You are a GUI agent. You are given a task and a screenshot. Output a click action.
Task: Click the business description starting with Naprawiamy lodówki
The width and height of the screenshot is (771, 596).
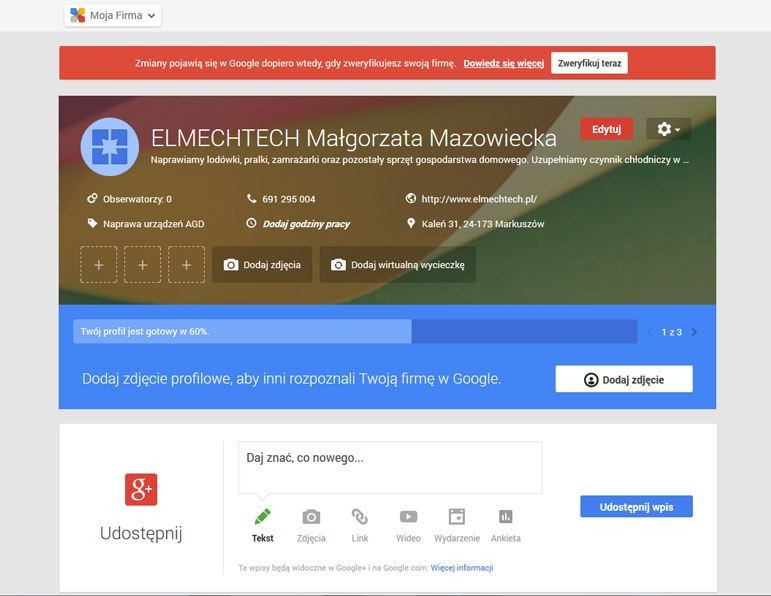pyautogui.click(x=419, y=160)
